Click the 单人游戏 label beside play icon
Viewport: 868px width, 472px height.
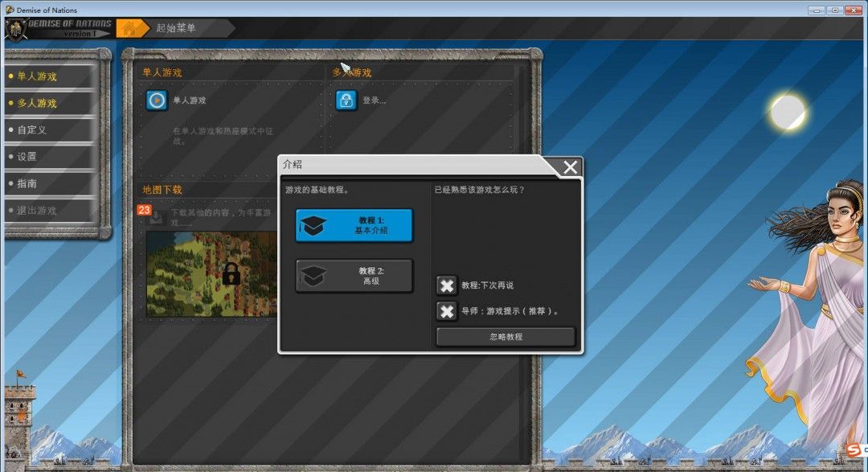(190, 101)
